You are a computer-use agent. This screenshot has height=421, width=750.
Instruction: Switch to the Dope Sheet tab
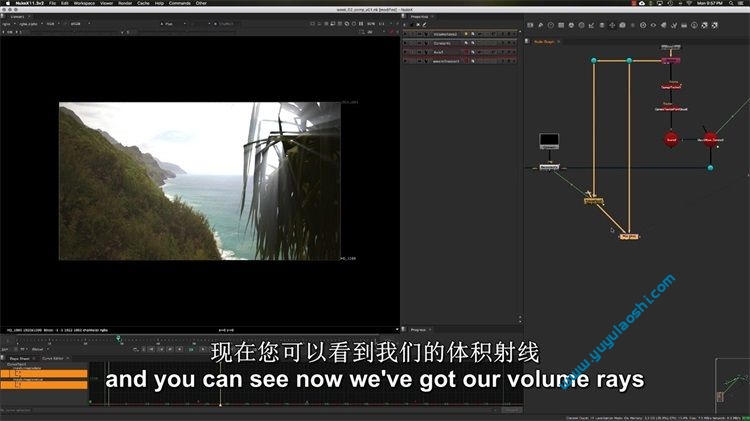click(x=20, y=358)
